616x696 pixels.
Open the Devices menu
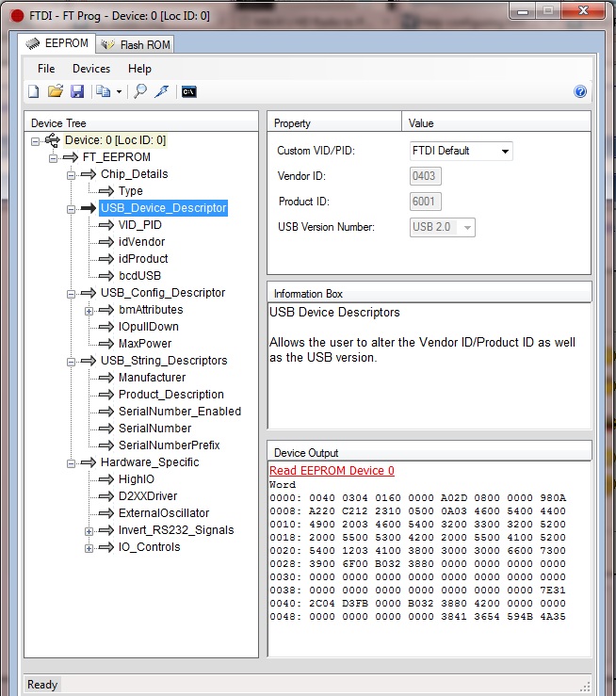point(91,69)
